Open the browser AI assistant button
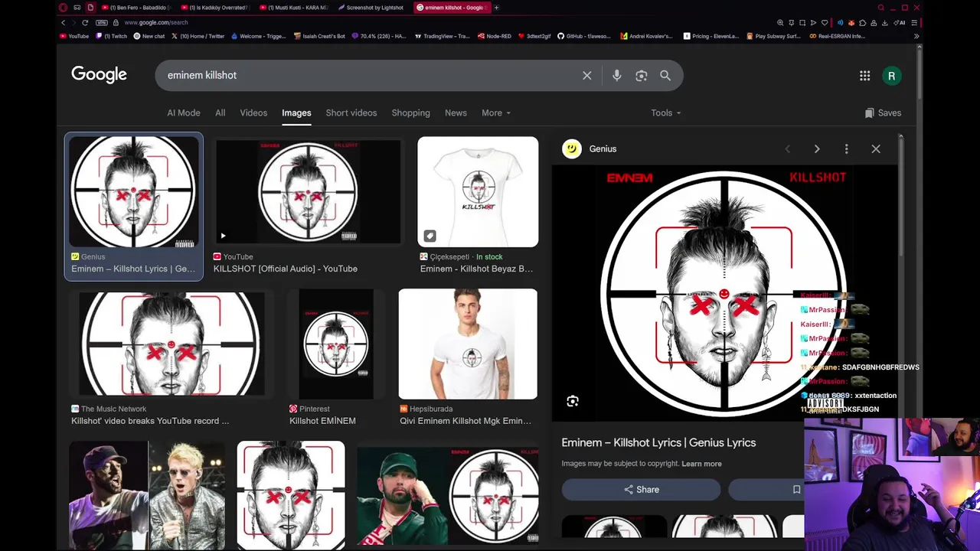Screen dimensions: 980x551 tap(900, 22)
